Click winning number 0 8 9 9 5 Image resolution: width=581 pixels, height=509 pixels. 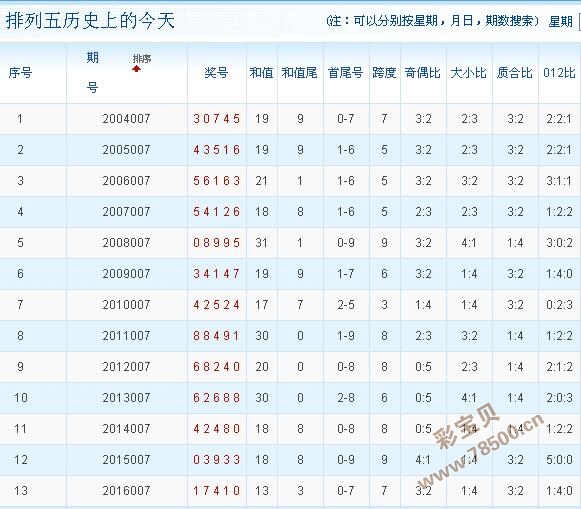point(217,243)
